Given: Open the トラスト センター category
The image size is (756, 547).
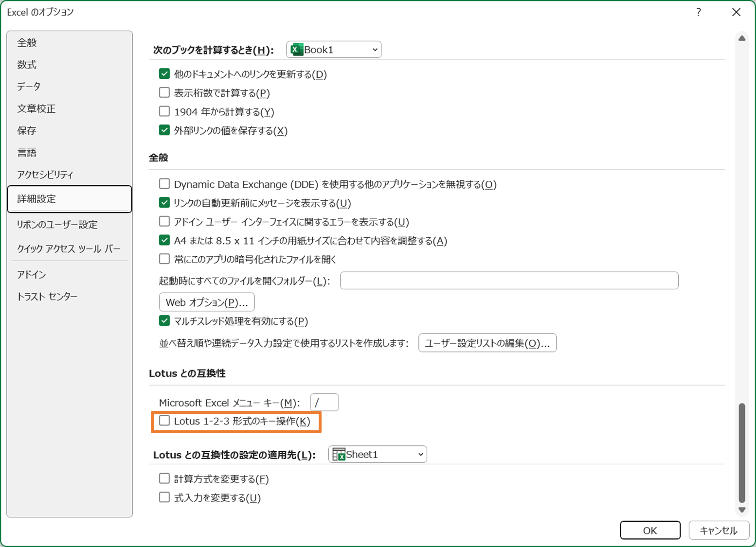Looking at the screenshot, I should click(70, 297).
